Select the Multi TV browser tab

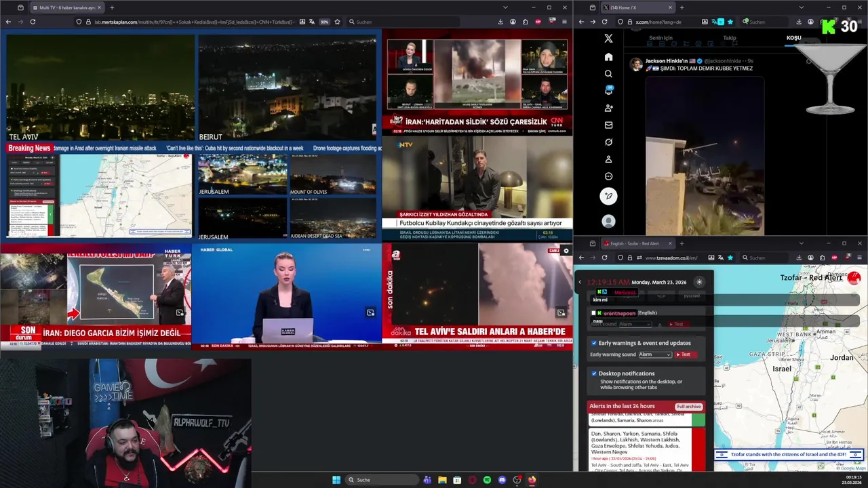pyautogui.click(x=66, y=7)
